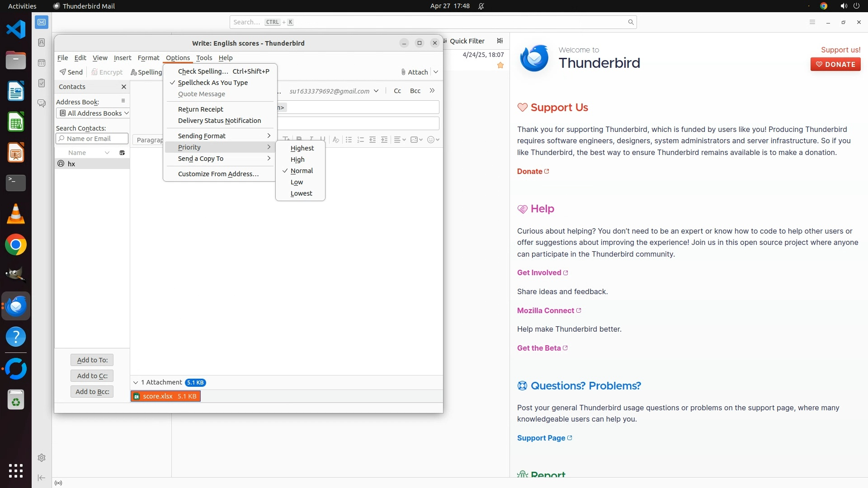Open the All Address Books dropdown
Screen dimensions: 868x488
[x=93, y=113]
